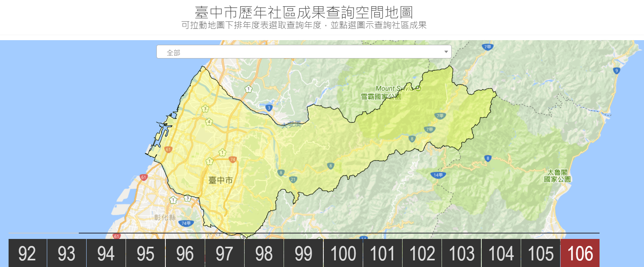Select year 93 on the timeline

click(67, 253)
